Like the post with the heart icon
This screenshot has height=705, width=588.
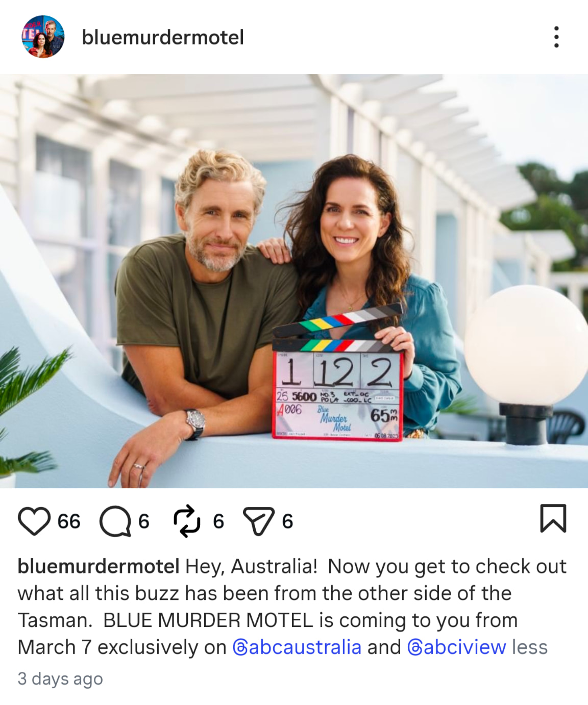[34, 521]
